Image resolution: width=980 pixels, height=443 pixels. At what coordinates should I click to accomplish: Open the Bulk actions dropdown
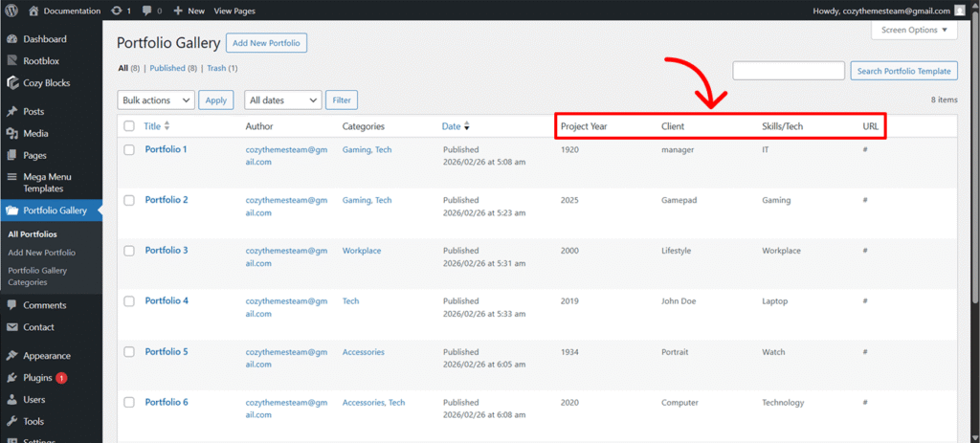pos(156,100)
